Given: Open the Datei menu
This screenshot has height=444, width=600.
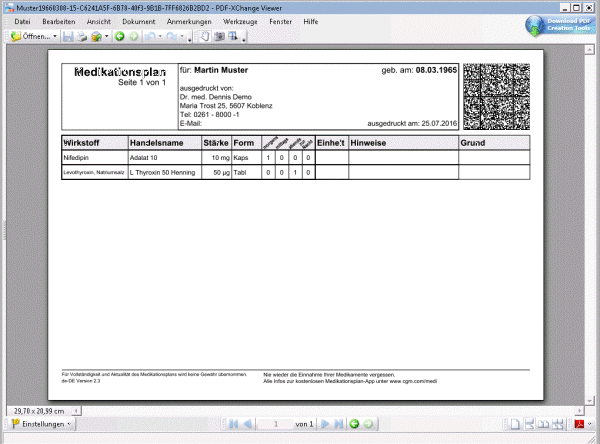Looking at the screenshot, I should (x=22, y=22).
